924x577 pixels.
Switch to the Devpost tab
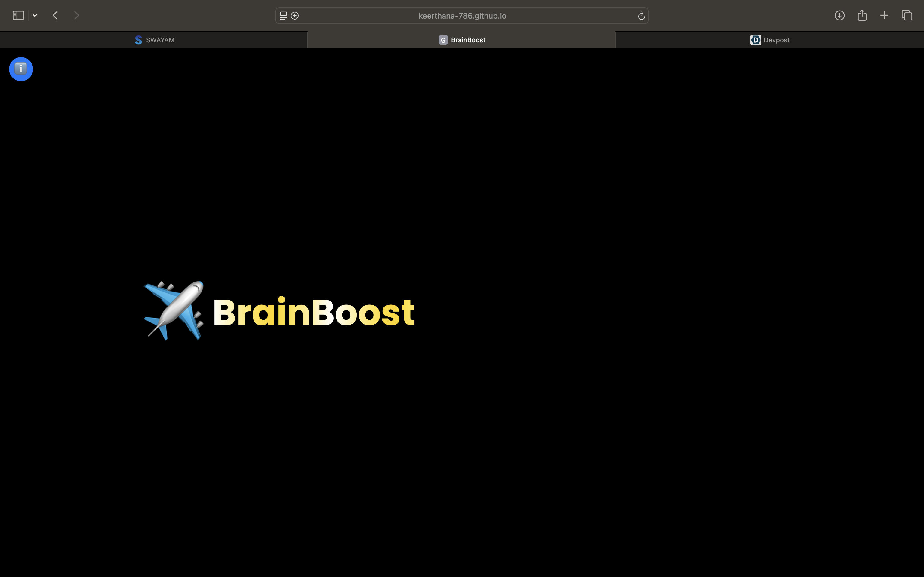click(x=770, y=40)
